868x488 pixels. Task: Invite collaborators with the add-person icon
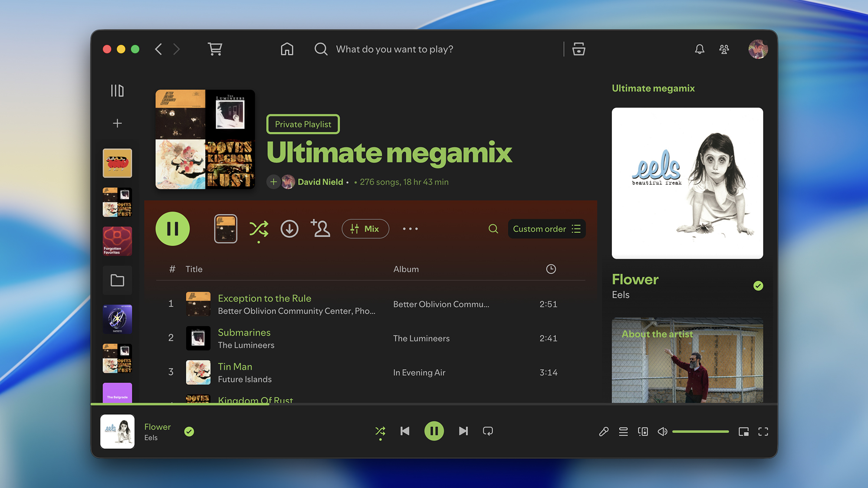tap(320, 229)
